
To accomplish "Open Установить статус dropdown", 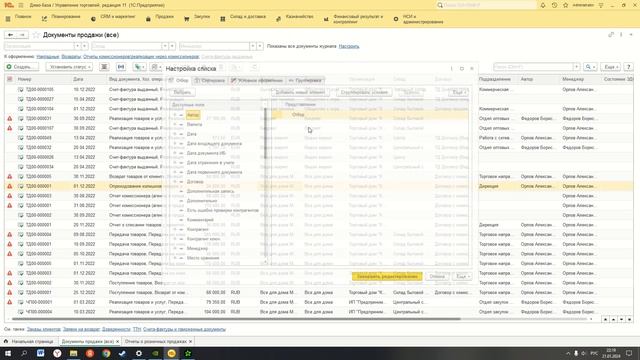I will pyautogui.click(x=69, y=67).
